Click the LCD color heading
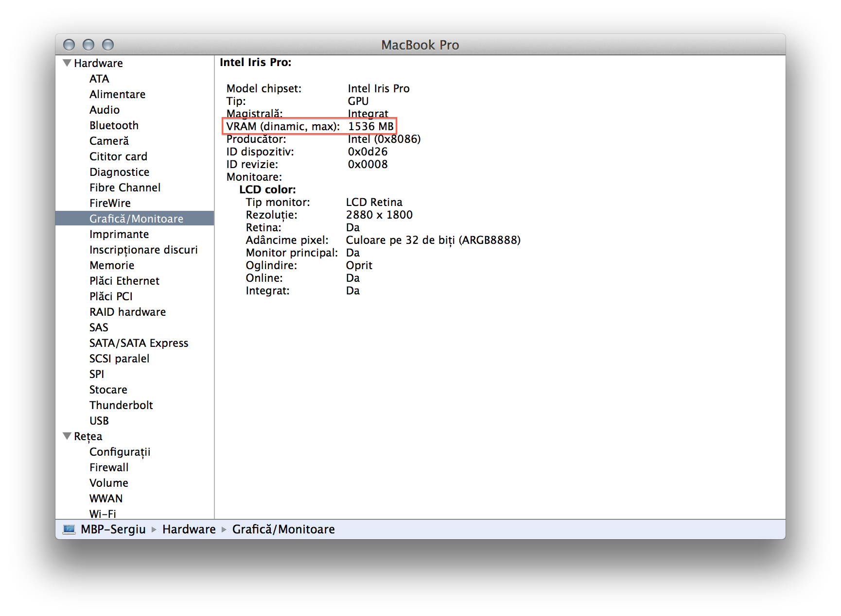Screen dimensions: 841x616 (267, 189)
